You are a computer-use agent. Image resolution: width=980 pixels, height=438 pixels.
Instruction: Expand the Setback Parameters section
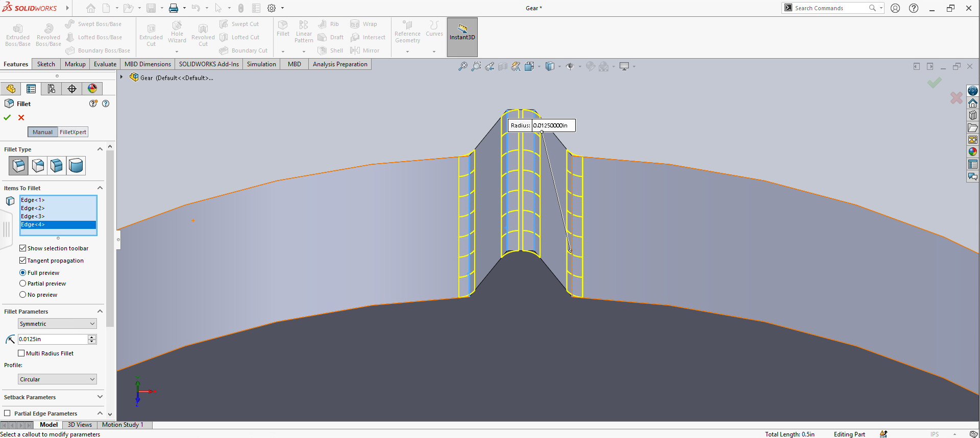100,397
